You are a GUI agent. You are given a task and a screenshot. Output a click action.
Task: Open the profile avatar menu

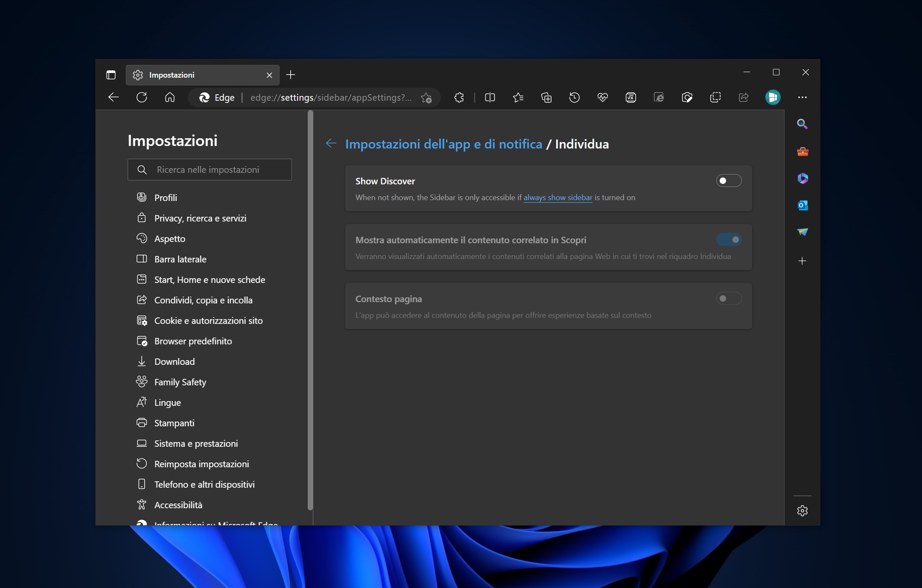click(773, 97)
